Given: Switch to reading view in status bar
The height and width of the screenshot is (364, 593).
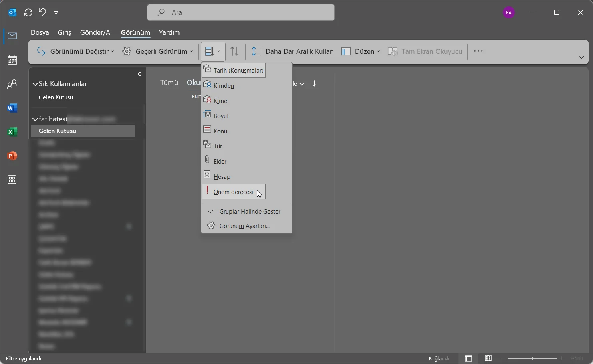Looking at the screenshot, I should 488,358.
